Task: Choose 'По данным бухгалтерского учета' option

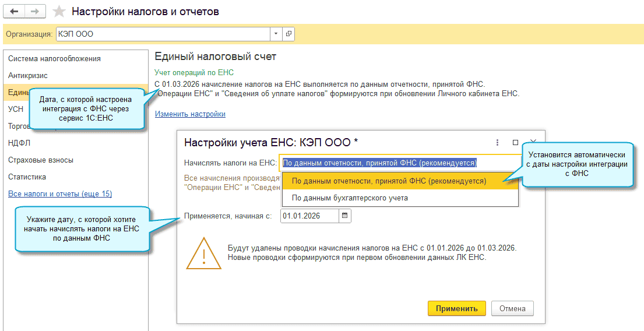Action: pyautogui.click(x=350, y=198)
